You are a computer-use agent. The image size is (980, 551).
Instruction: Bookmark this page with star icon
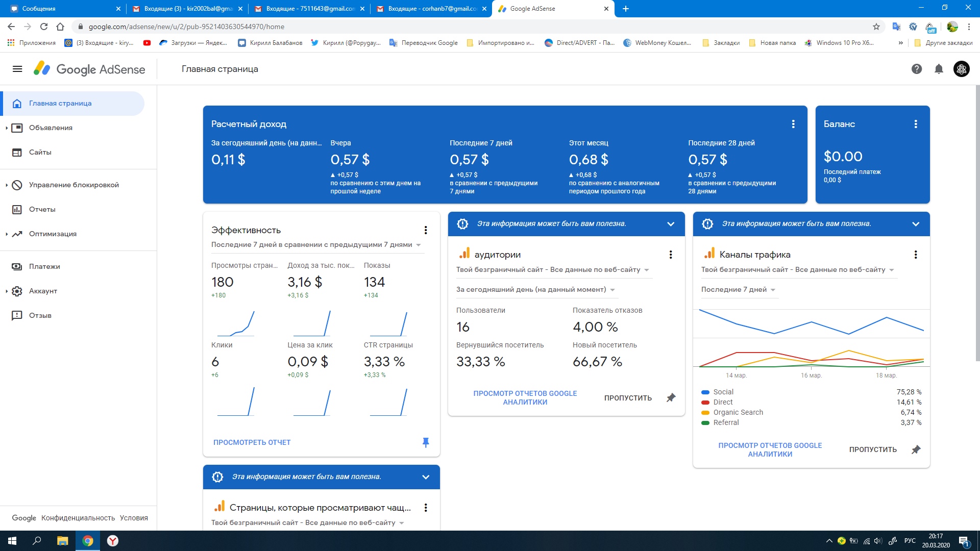pyautogui.click(x=876, y=27)
